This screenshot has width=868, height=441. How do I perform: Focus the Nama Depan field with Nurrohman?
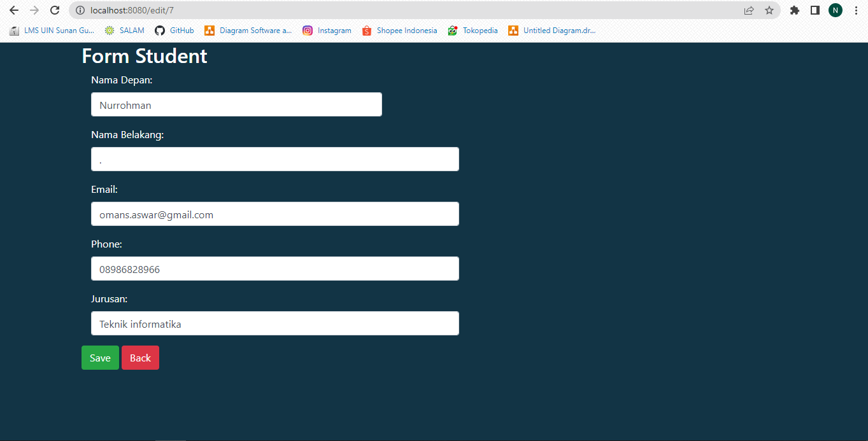[236, 104]
